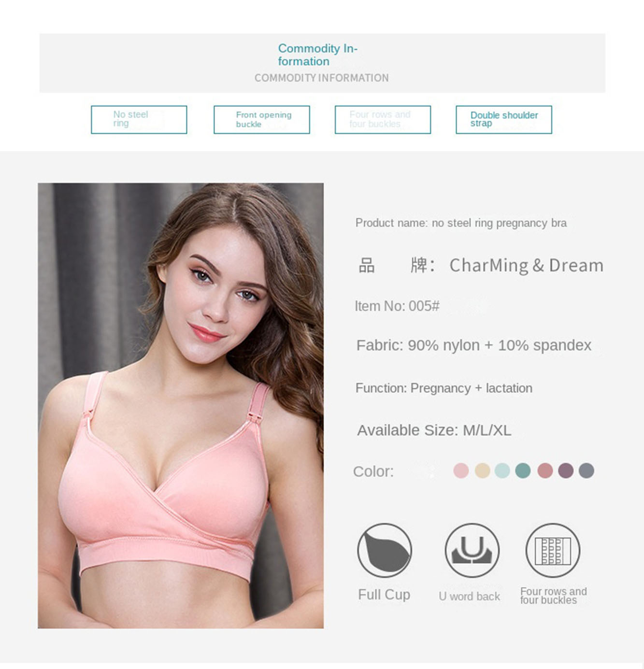Select the purple mauve color swatch
Viewport: 644px width, 669px height.
click(566, 470)
